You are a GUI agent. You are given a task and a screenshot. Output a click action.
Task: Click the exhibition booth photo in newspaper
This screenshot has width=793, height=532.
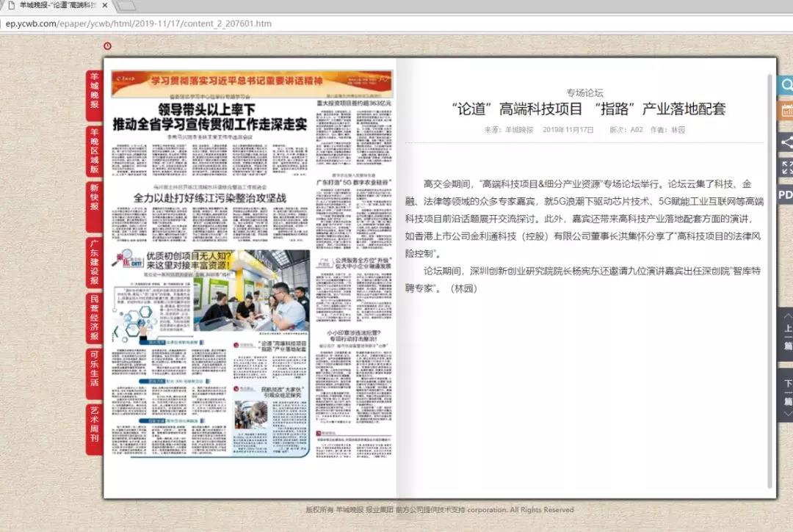pyautogui.click(x=251, y=290)
